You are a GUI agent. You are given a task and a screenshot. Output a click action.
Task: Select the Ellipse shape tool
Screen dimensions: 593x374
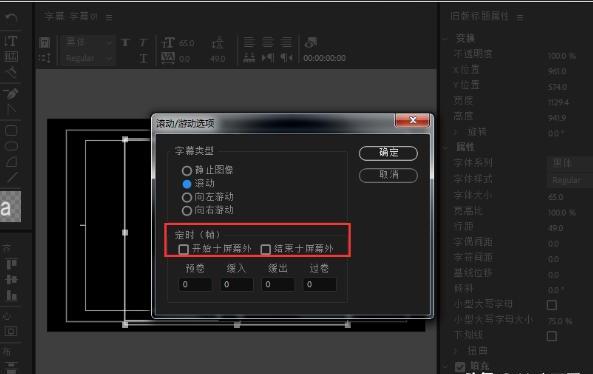(11, 146)
